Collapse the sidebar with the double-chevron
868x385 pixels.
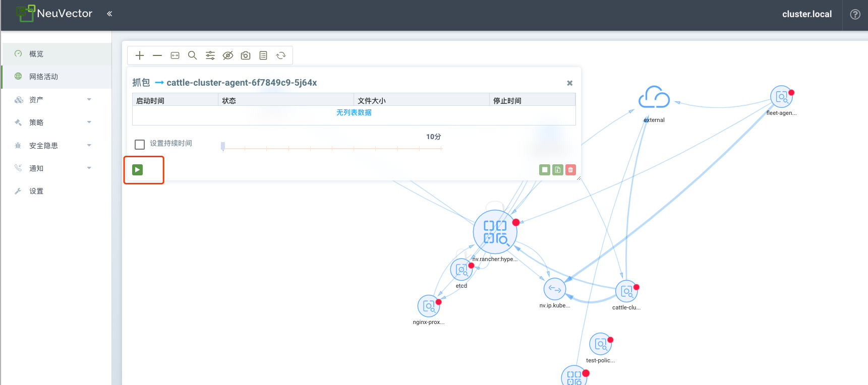(109, 14)
